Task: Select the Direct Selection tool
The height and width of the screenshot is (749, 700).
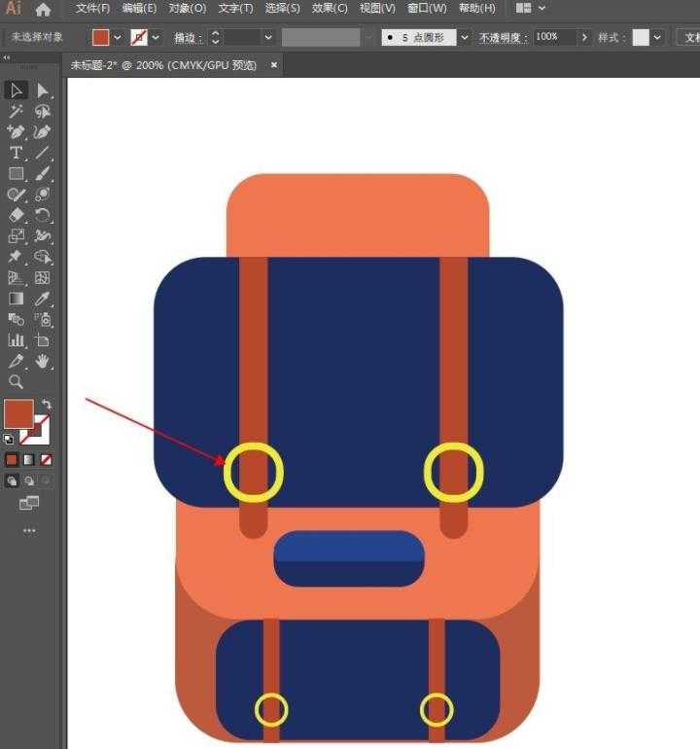Action: tap(43, 90)
